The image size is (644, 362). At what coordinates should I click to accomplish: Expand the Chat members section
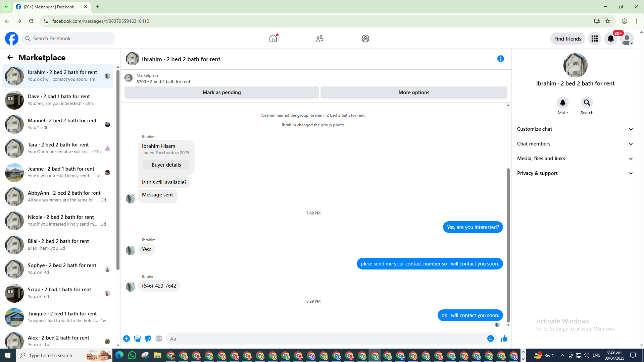(x=575, y=144)
